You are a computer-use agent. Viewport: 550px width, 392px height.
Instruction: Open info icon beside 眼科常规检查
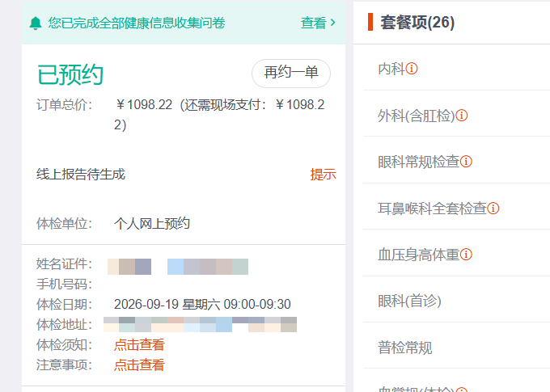tap(466, 162)
